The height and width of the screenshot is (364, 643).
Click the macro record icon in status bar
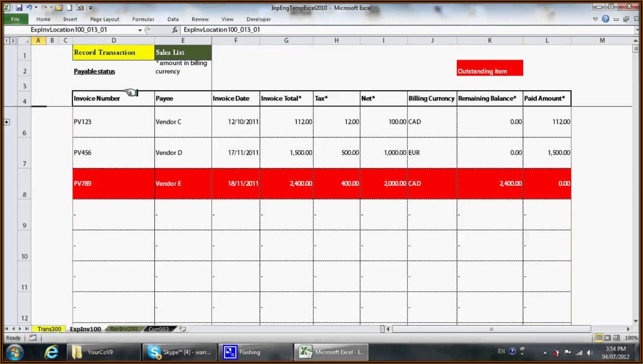click(x=33, y=338)
